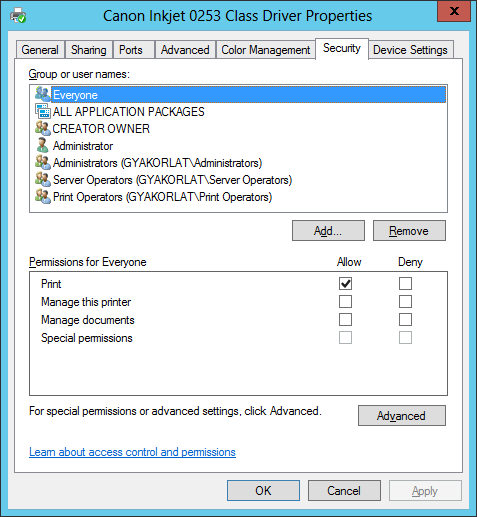
Task: Switch to the Advanced tab
Action: point(185,50)
